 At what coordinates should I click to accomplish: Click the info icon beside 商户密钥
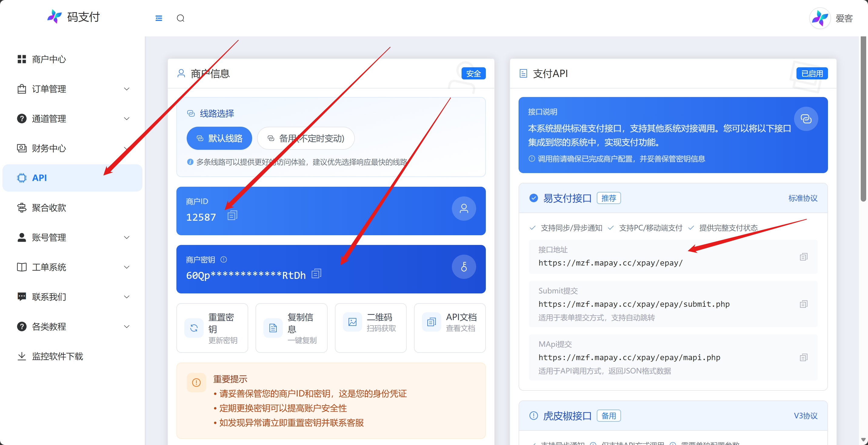point(224,259)
